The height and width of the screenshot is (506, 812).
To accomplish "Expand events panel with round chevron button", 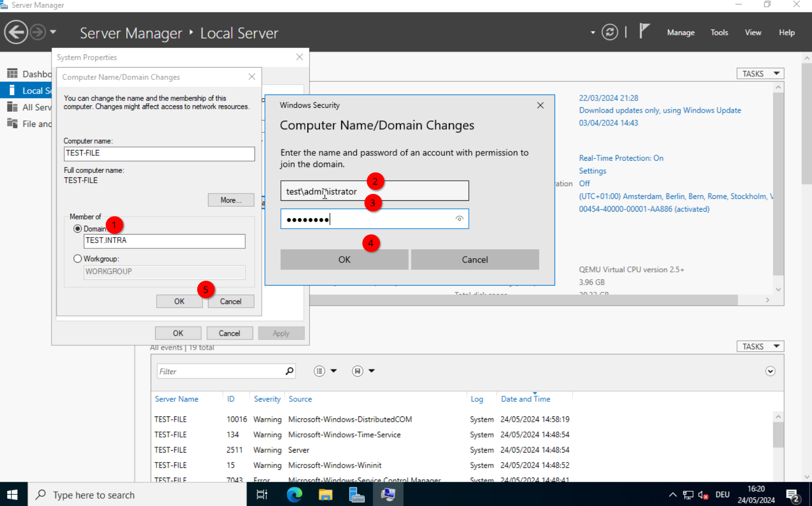I will (x=770, y=371).
